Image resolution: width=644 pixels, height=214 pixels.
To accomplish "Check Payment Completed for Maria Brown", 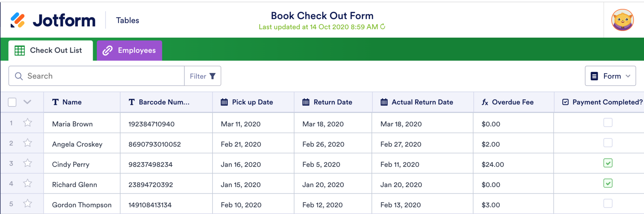I will click(608, 123).
